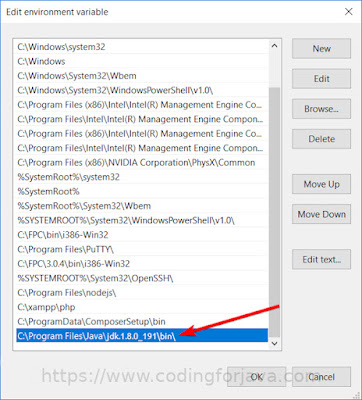This screenshot has width=362, height=400.
Task: Confirm with the OK button
Action: (x=256, y=377)
